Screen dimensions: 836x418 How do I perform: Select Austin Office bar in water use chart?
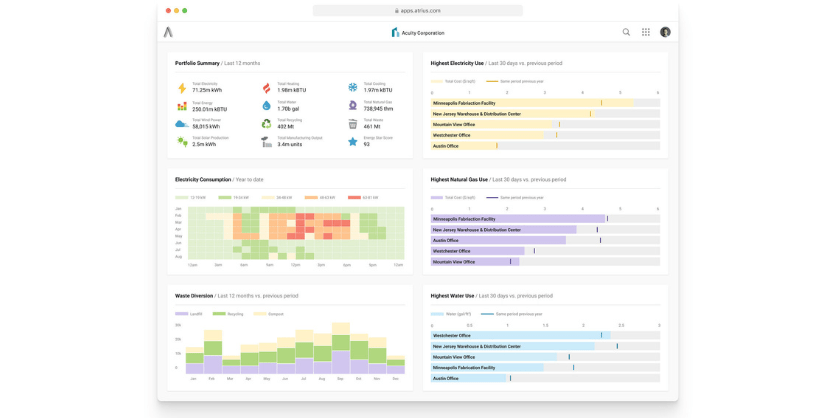point(468,378)
